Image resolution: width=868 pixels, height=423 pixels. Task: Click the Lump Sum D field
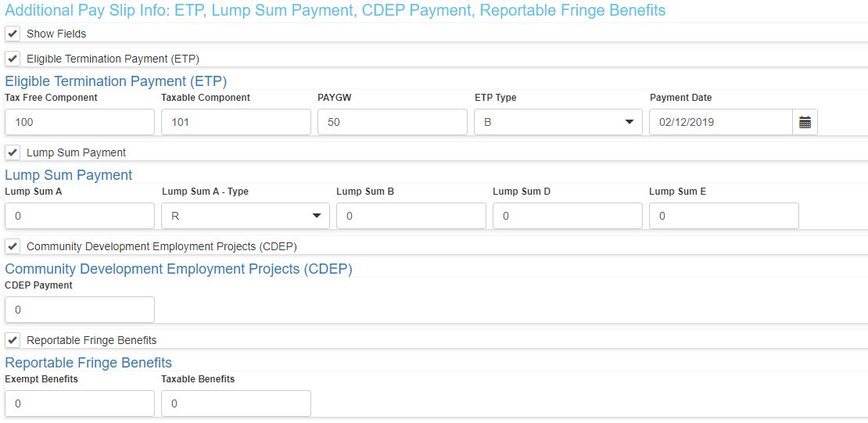[x=568, y=216]
